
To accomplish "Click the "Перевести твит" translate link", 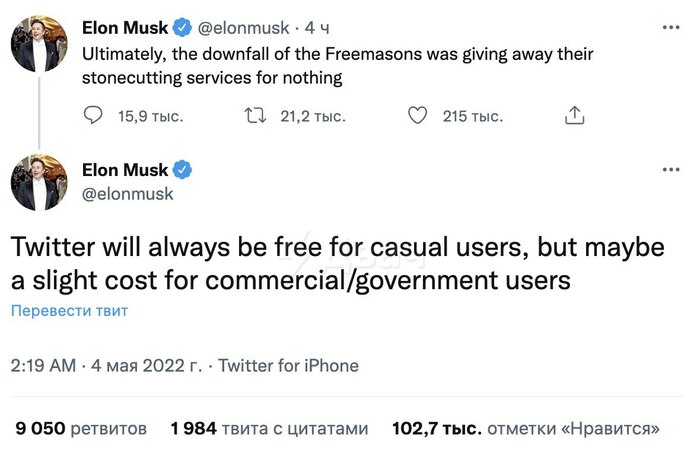I will tap(70, 311).
